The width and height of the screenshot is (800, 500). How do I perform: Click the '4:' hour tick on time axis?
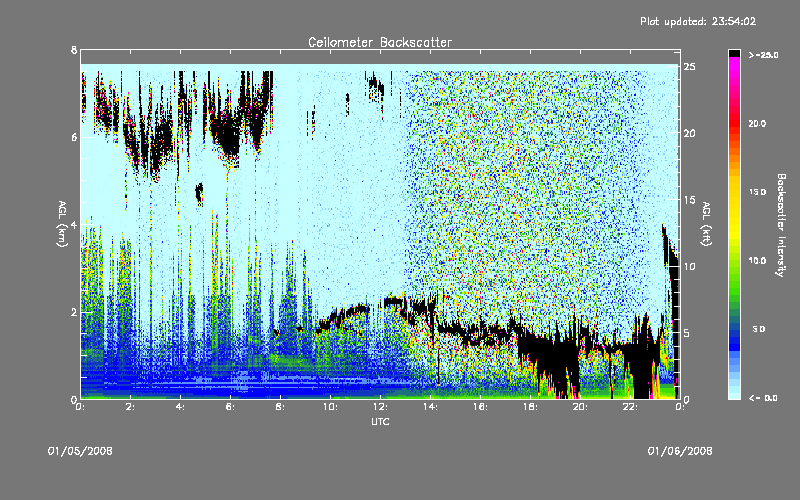coord(181,407)
